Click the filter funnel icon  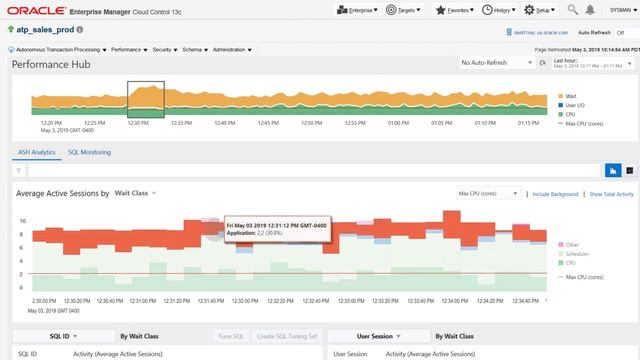point(19,171)
